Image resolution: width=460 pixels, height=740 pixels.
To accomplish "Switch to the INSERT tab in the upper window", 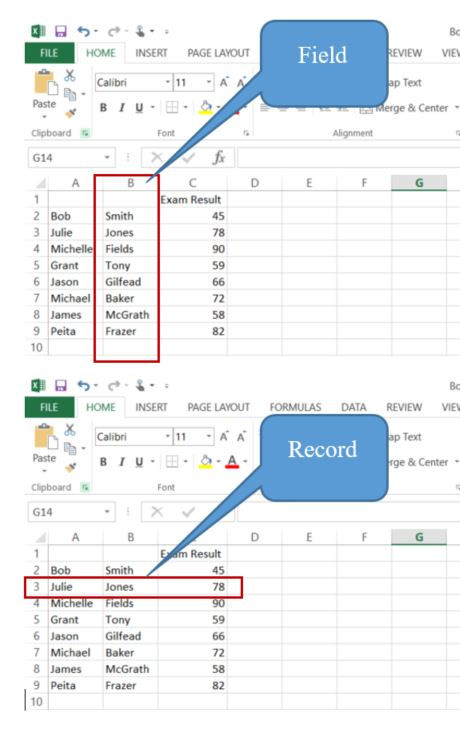I will (151, 53).
